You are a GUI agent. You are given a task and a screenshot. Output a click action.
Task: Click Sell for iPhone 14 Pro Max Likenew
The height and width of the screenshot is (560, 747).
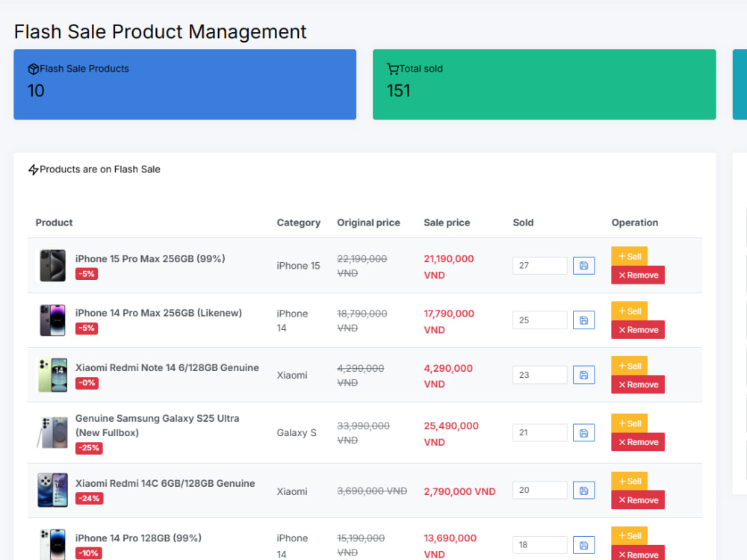[x=629, y=311]
